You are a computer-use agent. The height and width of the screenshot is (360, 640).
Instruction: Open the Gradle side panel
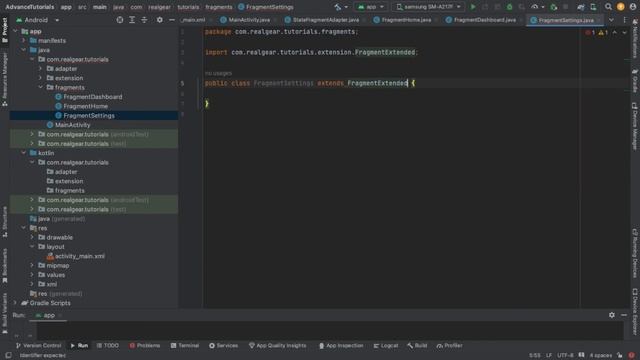point(635,80)
